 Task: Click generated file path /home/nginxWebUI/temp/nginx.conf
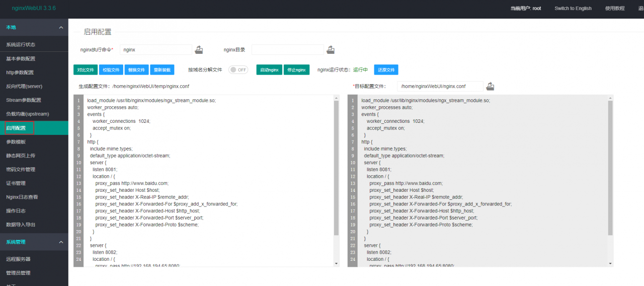151,87
